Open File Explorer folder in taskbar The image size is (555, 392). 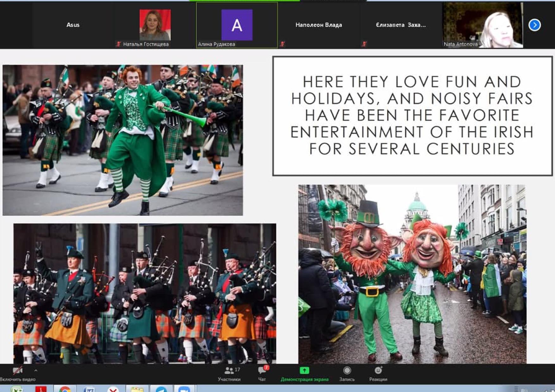click(137, 389)
